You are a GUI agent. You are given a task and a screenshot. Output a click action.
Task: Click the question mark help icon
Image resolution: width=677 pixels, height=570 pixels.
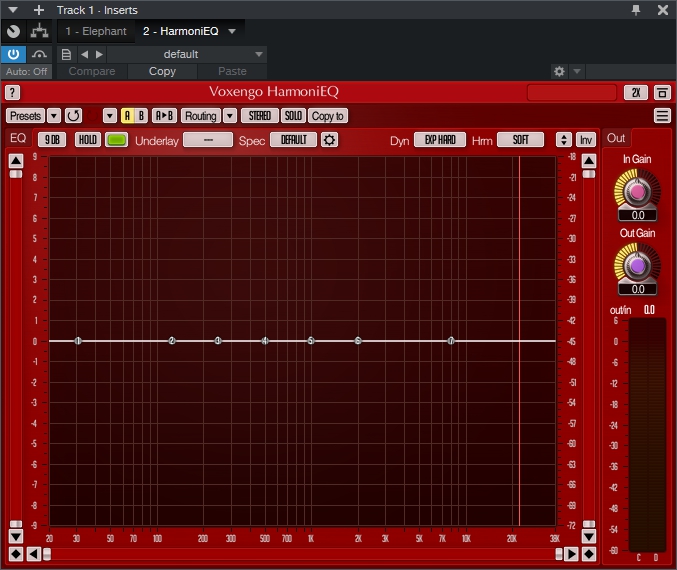tap(13, 93)
